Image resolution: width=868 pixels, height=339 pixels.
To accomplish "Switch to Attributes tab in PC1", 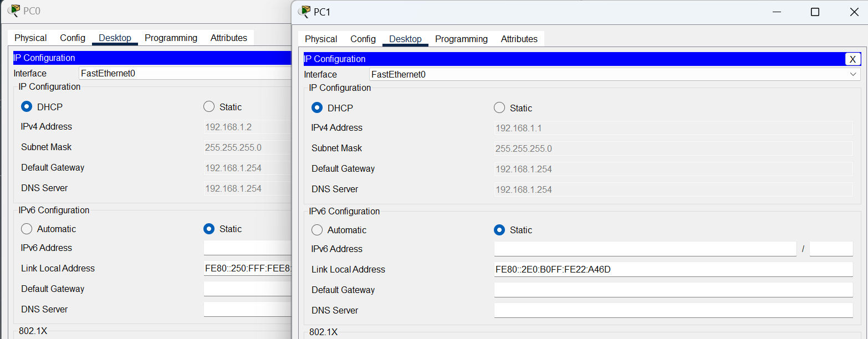I will click(x=519, y=39).
